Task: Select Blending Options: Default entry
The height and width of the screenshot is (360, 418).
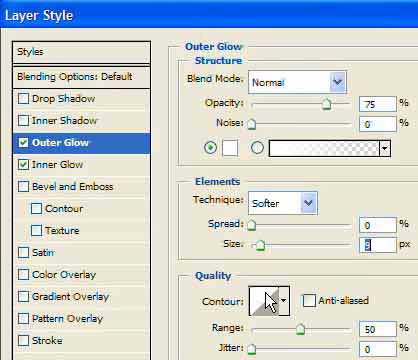Action: tap(81, 77)
